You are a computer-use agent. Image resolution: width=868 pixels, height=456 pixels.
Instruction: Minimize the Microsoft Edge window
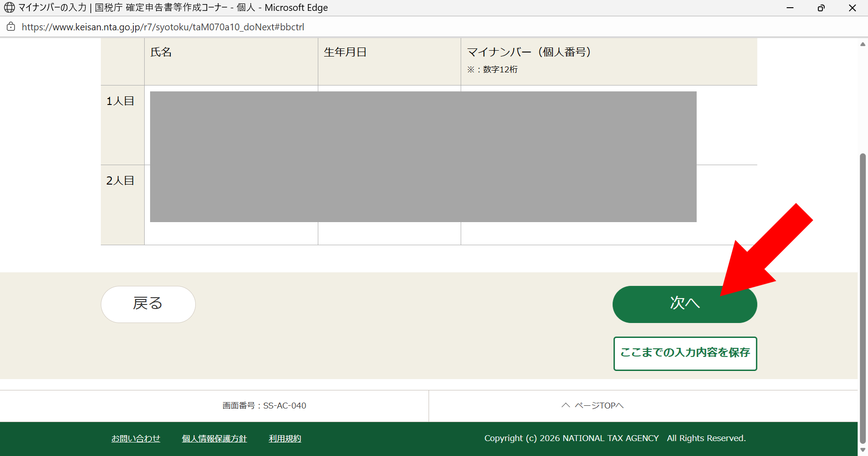(x=790, y=8)
